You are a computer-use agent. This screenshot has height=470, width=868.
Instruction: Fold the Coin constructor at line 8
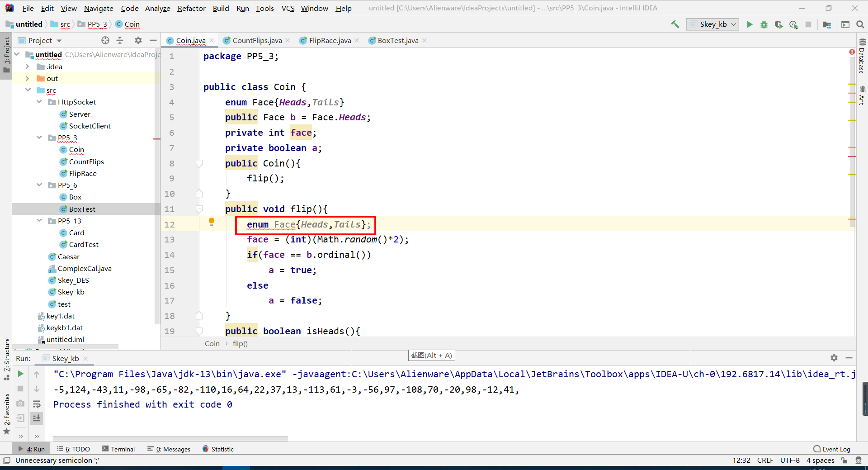tap(199, 163)
